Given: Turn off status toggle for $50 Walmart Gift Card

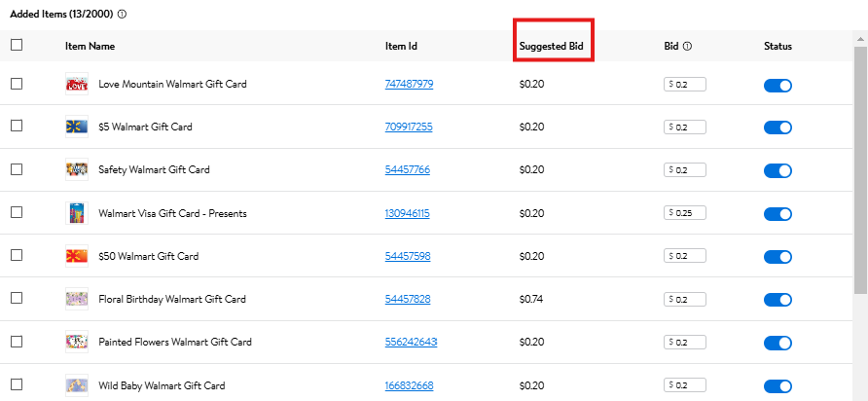Looking at the screenshot, I should click(778, 257).
